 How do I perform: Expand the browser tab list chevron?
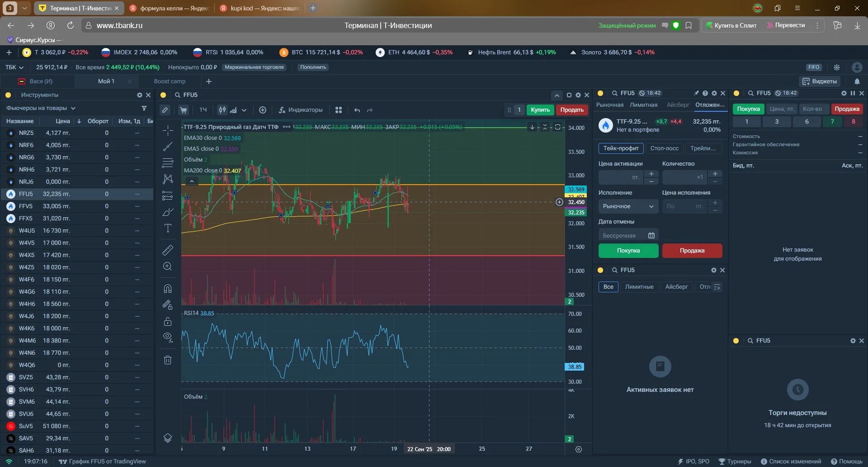point(24,8)
